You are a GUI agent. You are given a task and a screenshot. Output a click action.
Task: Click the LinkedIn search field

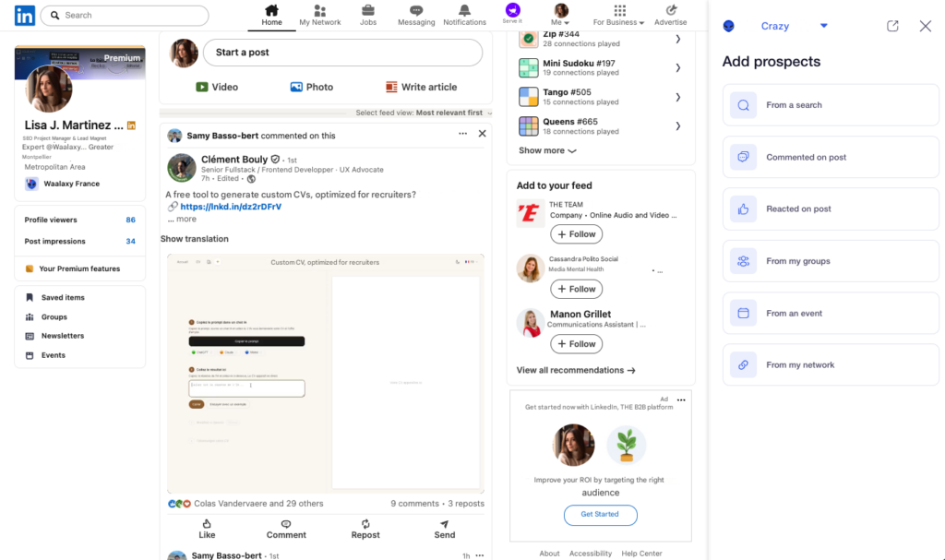pyautogui.click(x=129, y=16)
